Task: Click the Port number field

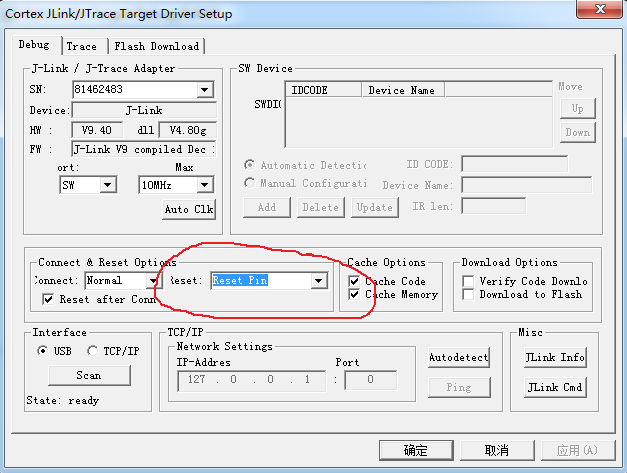Action: [371, 380]
